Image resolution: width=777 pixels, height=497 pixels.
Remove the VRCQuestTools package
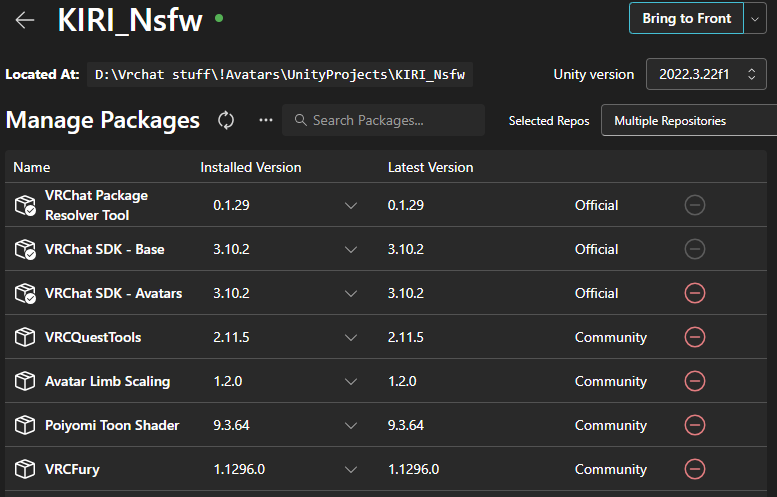point(694,337)
